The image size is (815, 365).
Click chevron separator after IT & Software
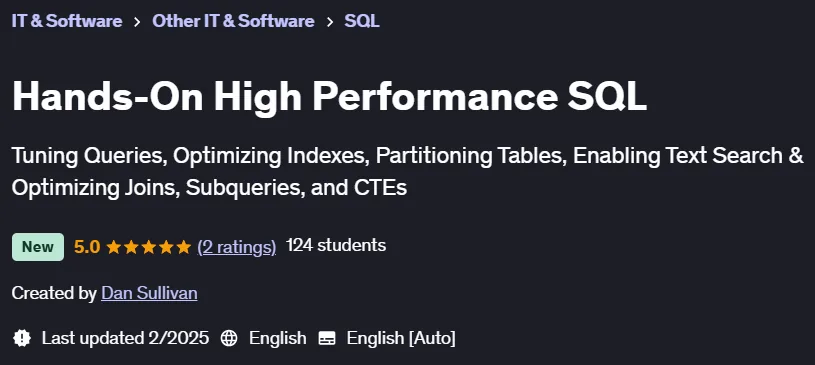pos(137,21)
